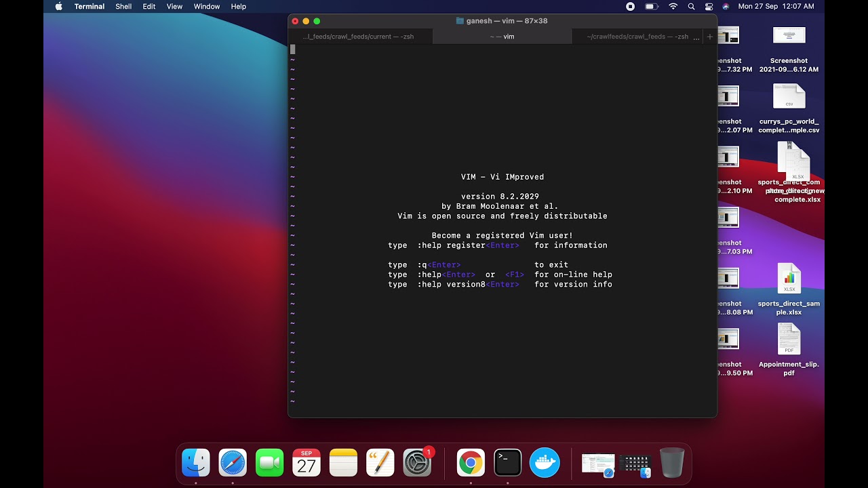868x488 pixels.
Task: Click the "VIM - Vi IMproved" text
Action: pos(502,177)
